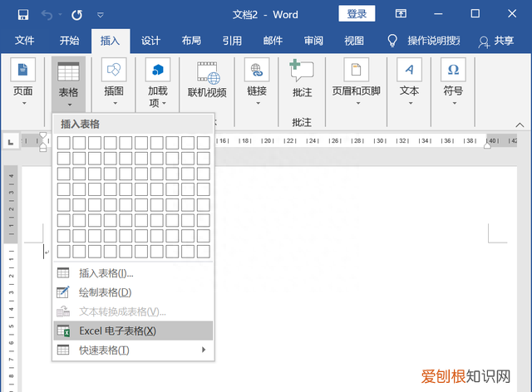Click the 文本 text group icon

pos(410,70)
